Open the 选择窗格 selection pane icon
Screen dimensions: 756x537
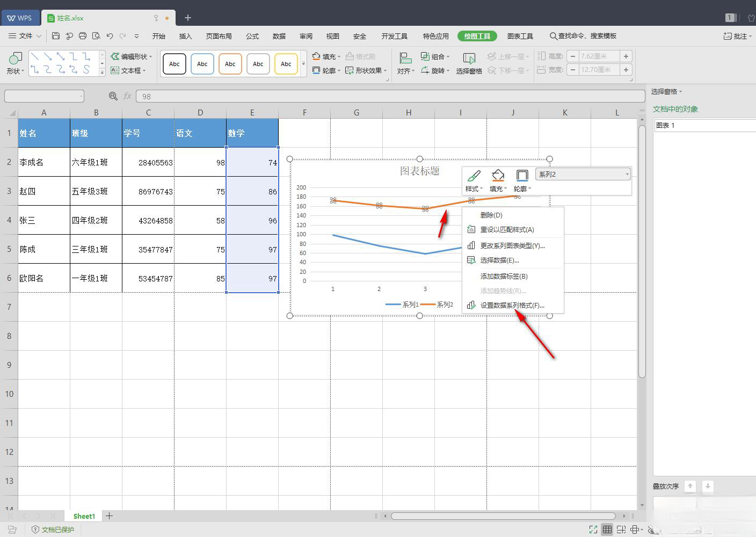coord(469,59)
